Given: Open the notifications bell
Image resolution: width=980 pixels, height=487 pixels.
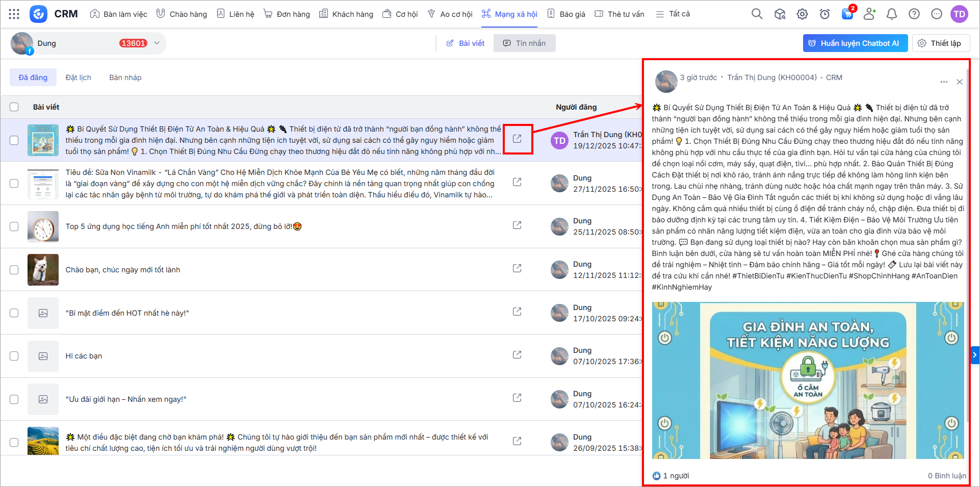Looking at the screenshot, I should 892,14.
